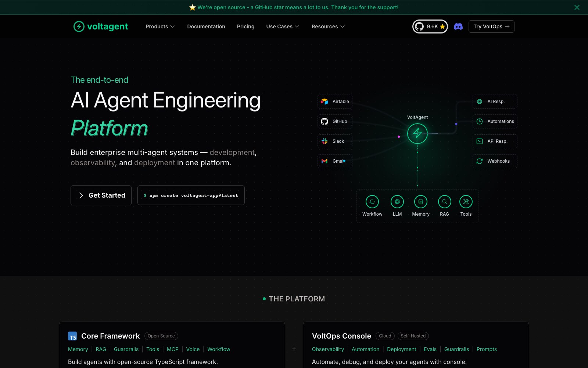Click the Core Framework heading
The height and width of the screenshot is (368, 588).
pyautogui.click(x=111, y=336)
